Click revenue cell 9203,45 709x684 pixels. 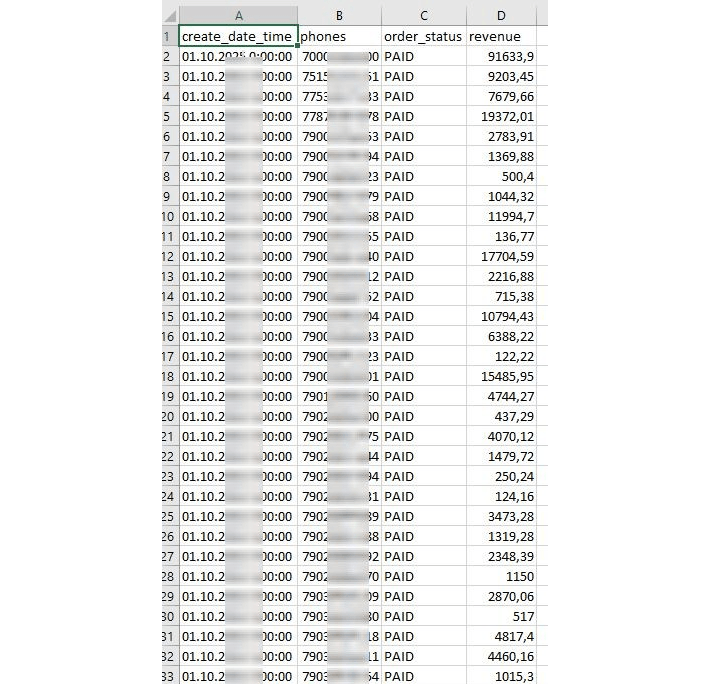pos(501,76)
